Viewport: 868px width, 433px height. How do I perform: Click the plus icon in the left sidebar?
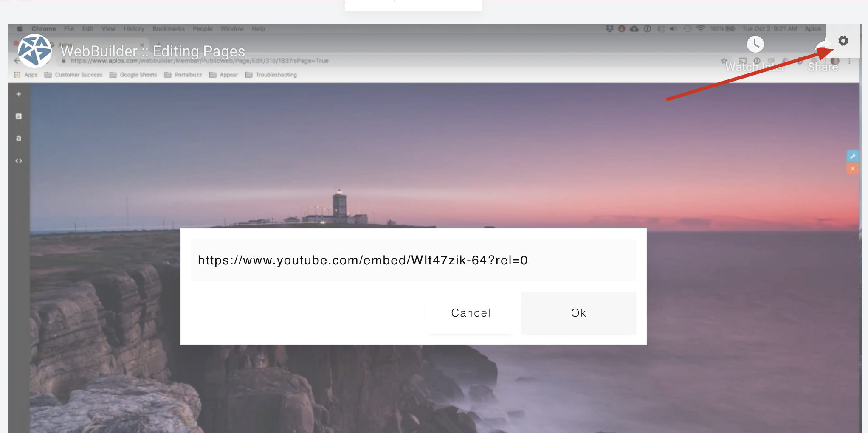(x=19, y=94)
